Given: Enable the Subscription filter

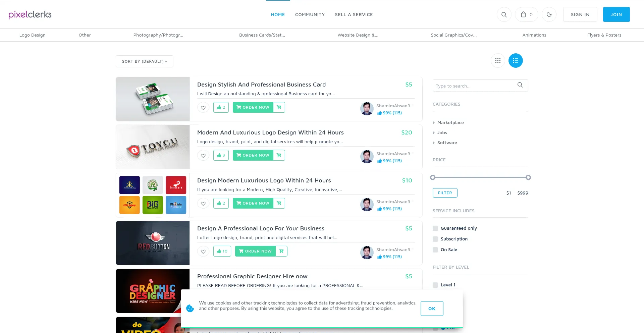Looking at the screenshot, I should (435, 239).
